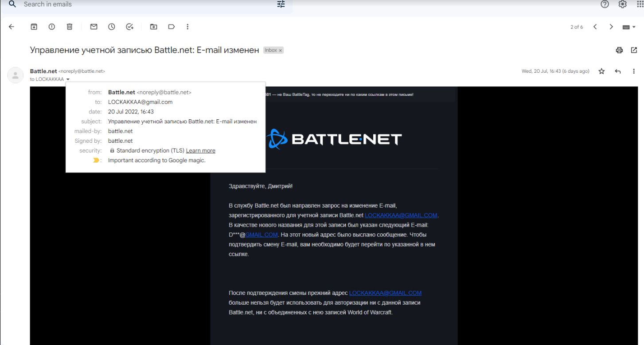Image resolution: width=644 pixels, height=345 pixels.
Task: Click the Wed, 20 Jul timestamp
Action: point(555,71)
